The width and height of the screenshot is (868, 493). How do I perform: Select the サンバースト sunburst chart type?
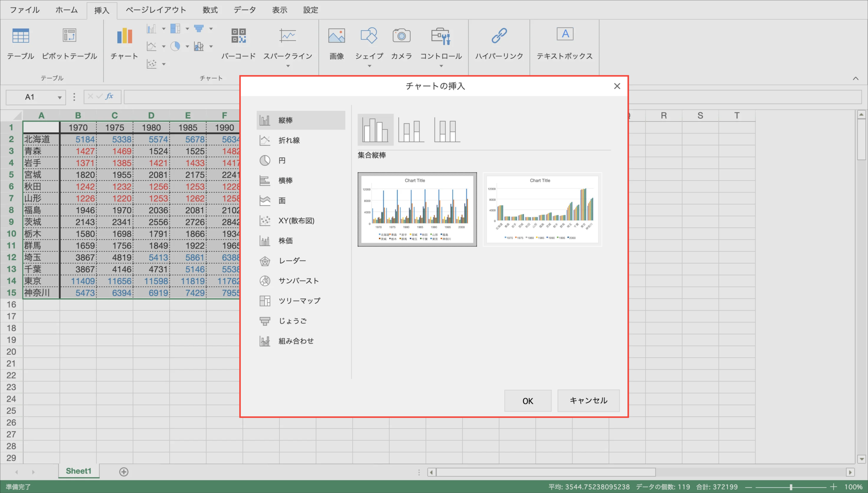(298, 281)
